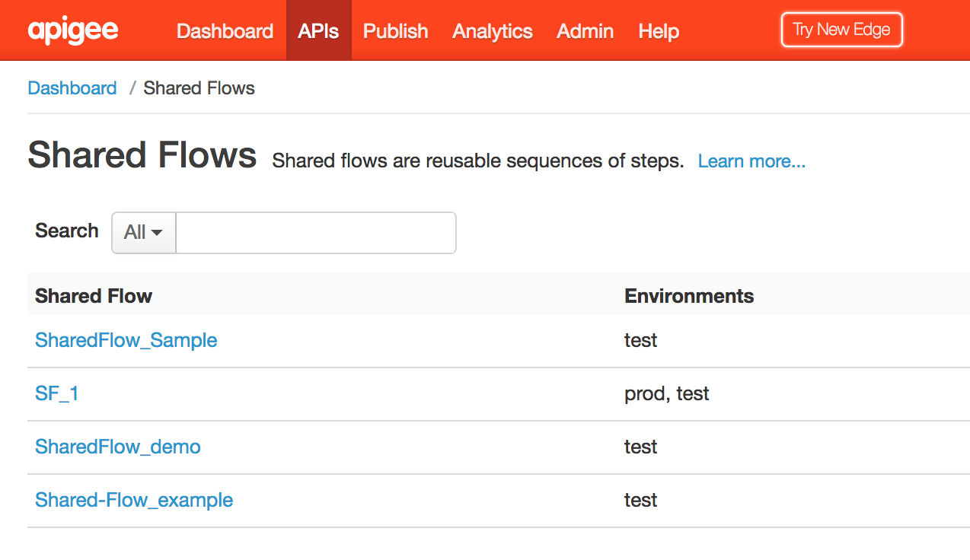Screen dimensions: 970x560
Task: Open the Learn more... link
Action: point(751,161)
